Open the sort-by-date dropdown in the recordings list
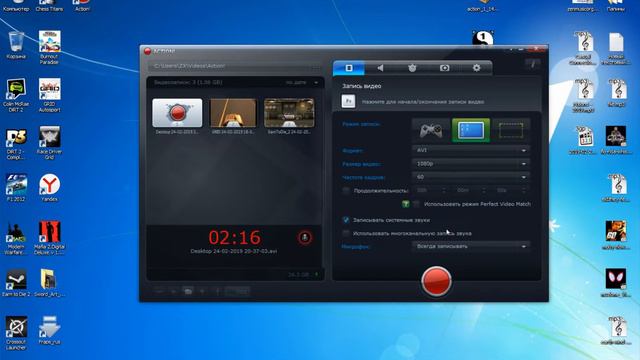 302,82
